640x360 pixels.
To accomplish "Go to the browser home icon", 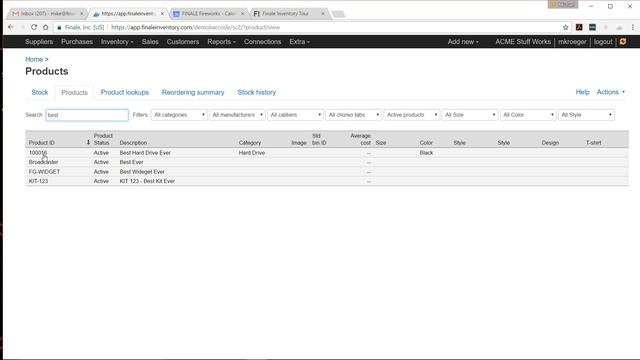I will click(x=45, y=27).
